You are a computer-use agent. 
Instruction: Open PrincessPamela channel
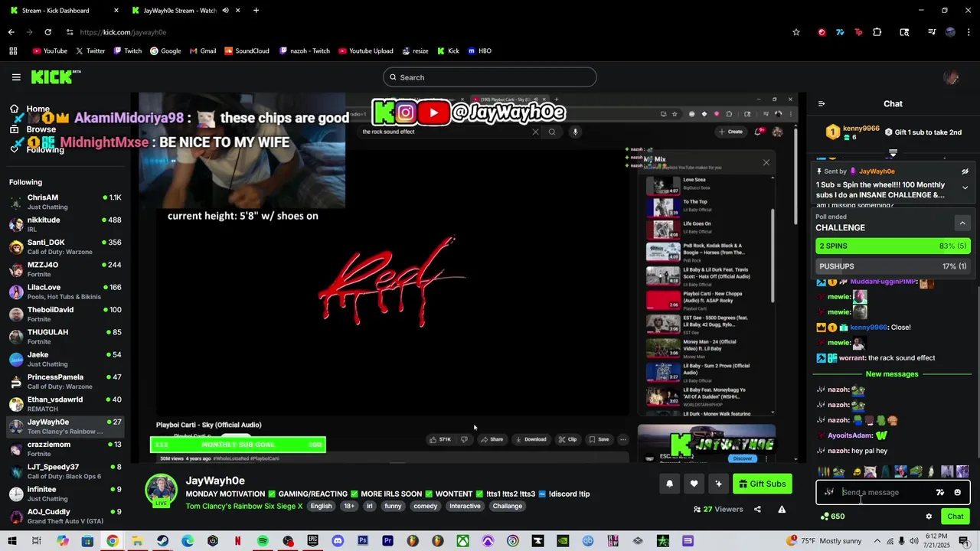pyautogui.click(x=65, y=381)
